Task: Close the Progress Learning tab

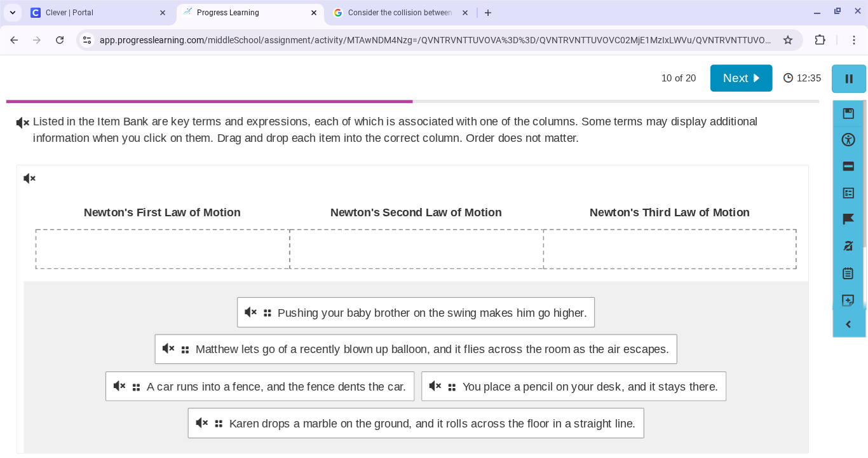Action: click(314, 13)
